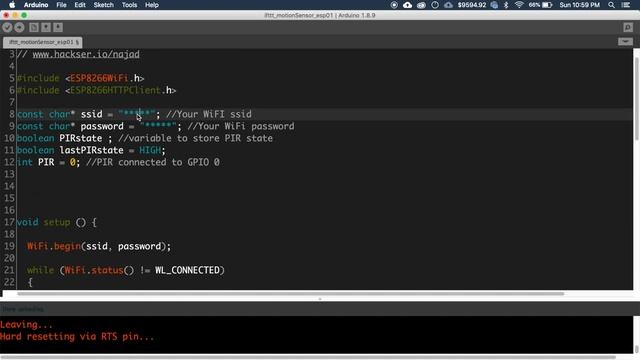Open the Apple menu
The height and width of the screenshot is (360, 640).
click(12, 5)
